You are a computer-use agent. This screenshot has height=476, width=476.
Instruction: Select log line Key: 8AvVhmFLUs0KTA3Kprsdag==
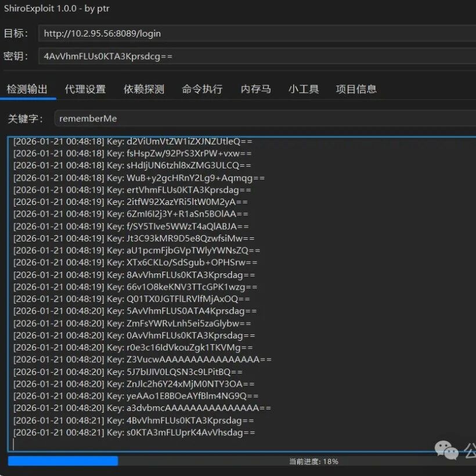tap(134, 275)
